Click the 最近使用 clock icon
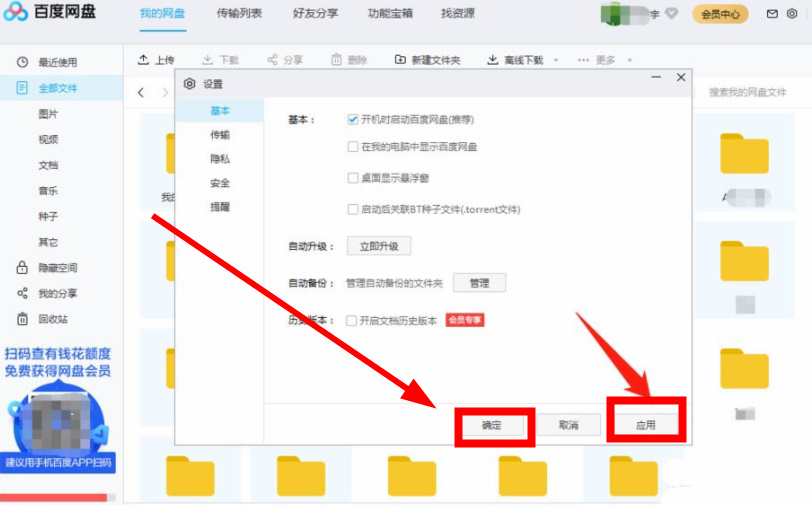The height and width of the screenshot is (505, 812). (22, 62)
